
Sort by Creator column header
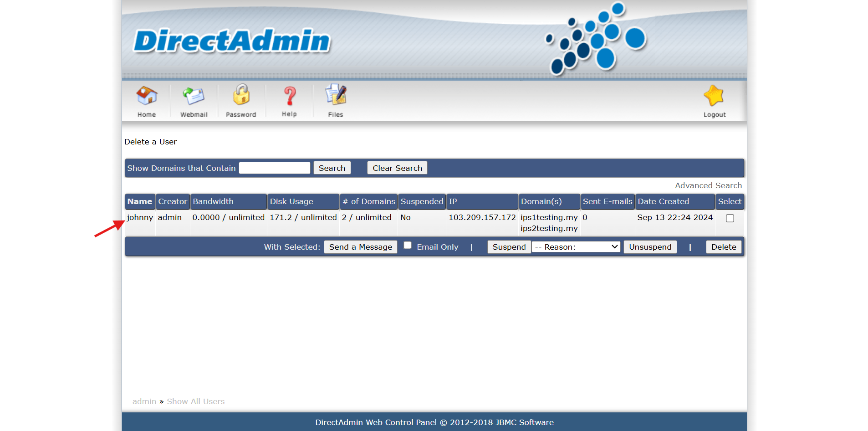pyautogui.click(x=173, y=201)
